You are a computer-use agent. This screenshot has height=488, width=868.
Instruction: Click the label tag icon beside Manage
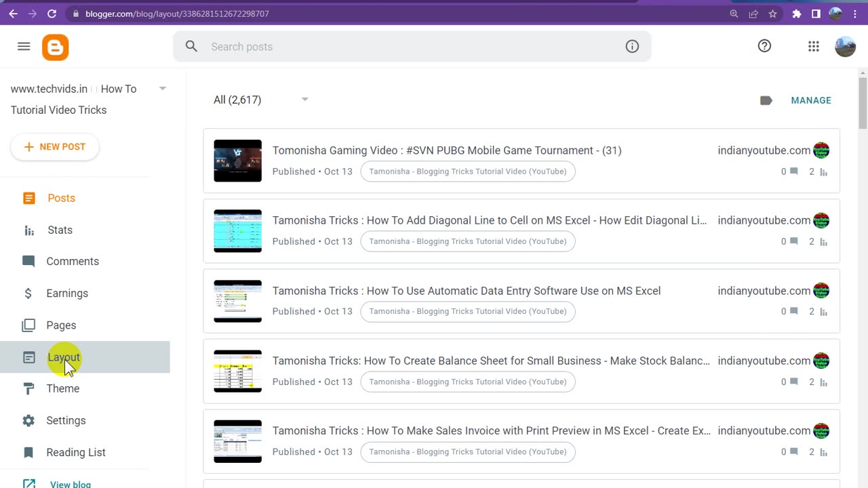766,100
